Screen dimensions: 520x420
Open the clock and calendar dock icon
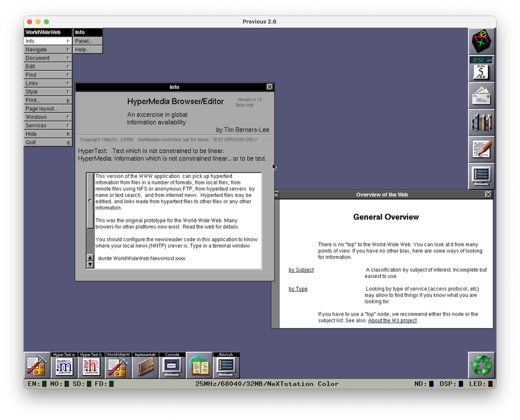(482, 69)
